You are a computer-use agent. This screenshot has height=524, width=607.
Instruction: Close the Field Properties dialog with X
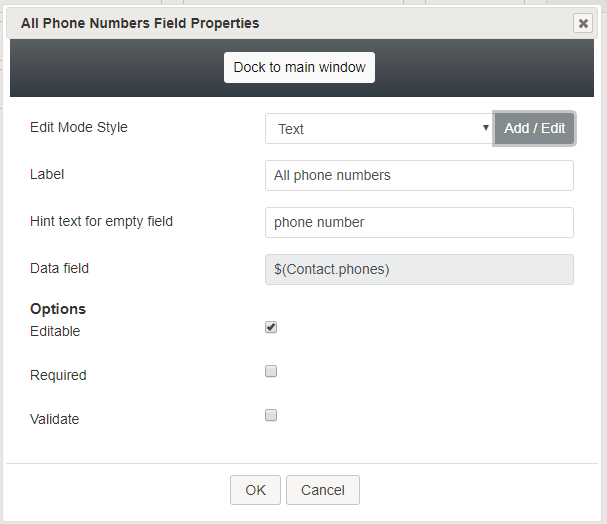pyautogui.click(x=583, y=24)
